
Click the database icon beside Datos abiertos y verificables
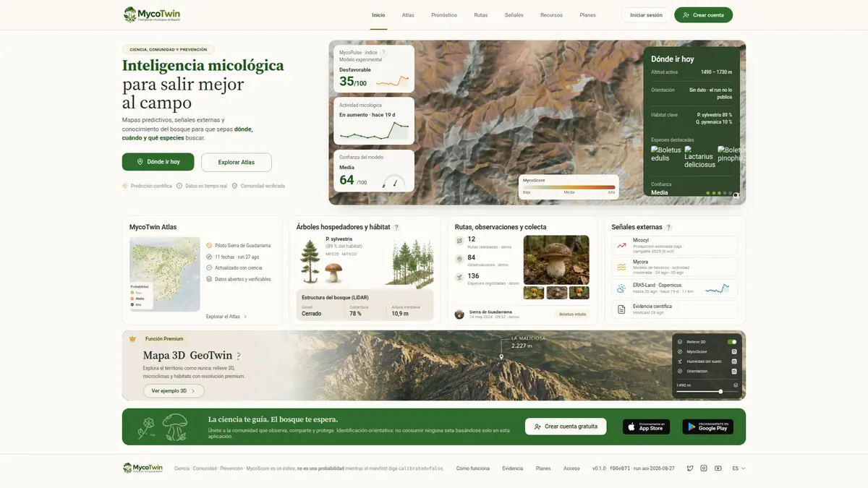click(209, 278)
